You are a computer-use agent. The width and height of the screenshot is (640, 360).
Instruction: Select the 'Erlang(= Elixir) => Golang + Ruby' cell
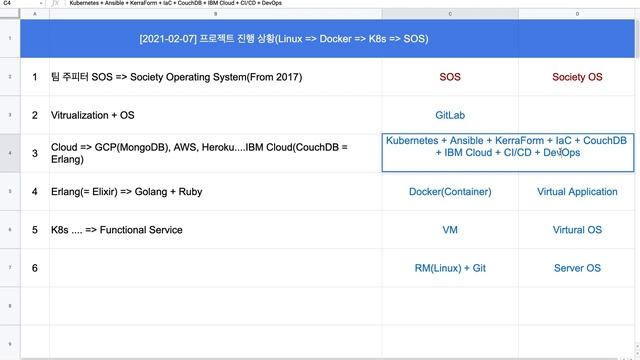216,191
